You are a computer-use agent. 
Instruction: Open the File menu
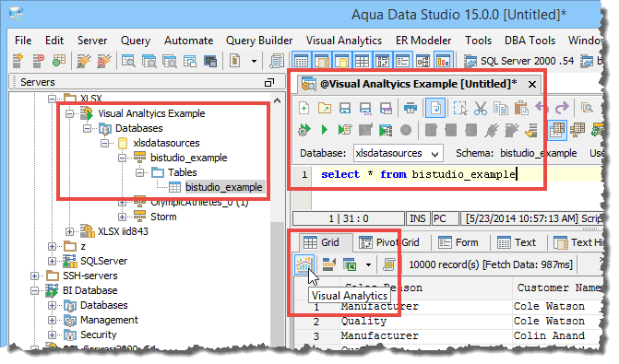click(x=23, y=41)
